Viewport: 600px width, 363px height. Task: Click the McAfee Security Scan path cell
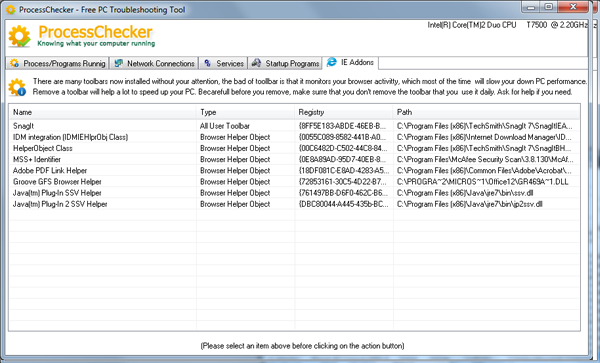point(485,159)
